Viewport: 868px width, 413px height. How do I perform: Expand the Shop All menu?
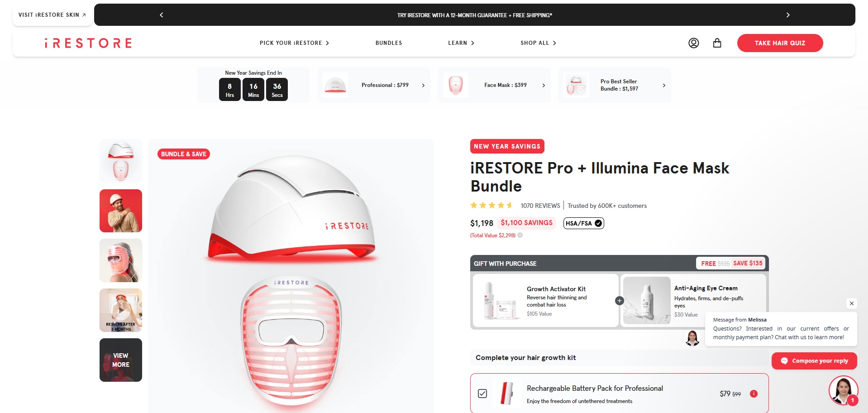538,43
